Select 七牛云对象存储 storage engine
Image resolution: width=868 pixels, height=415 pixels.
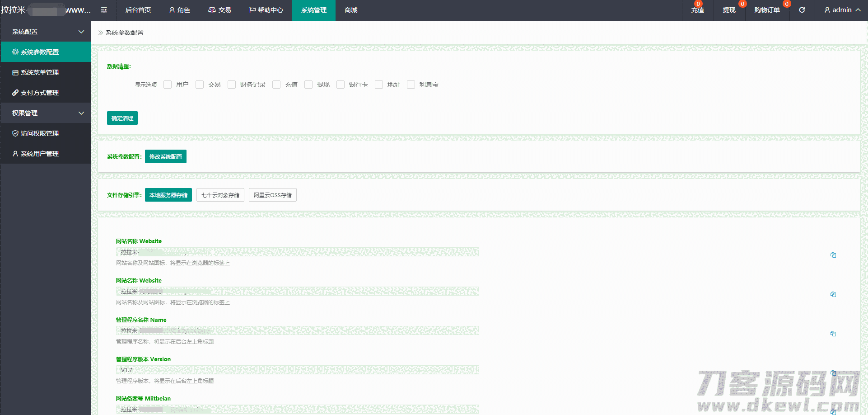point(220,195)
